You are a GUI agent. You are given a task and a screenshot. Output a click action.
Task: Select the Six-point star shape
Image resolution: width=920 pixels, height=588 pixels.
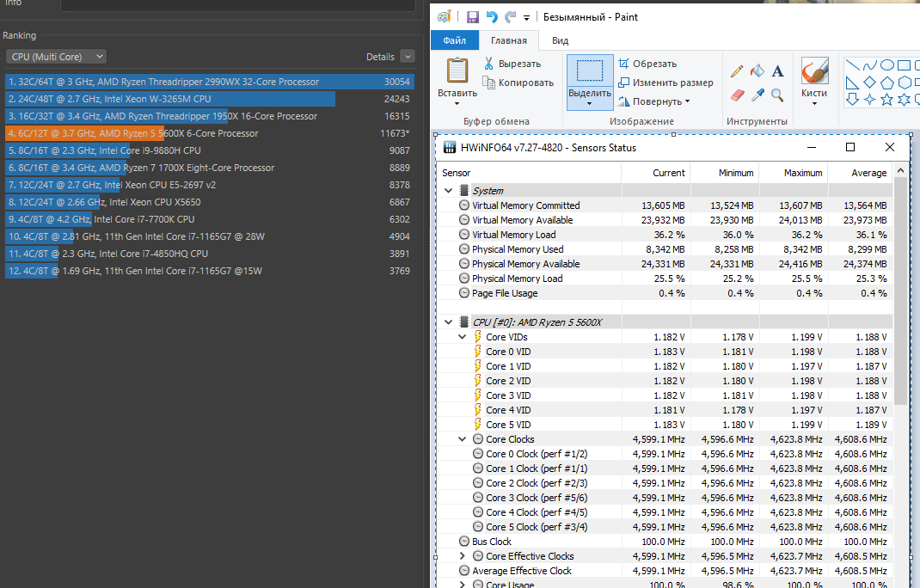click(905, 100)
